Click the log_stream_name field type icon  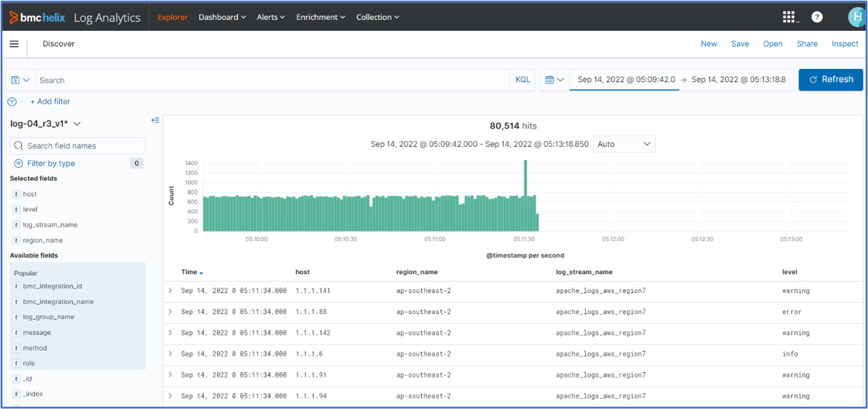point(16,225)
